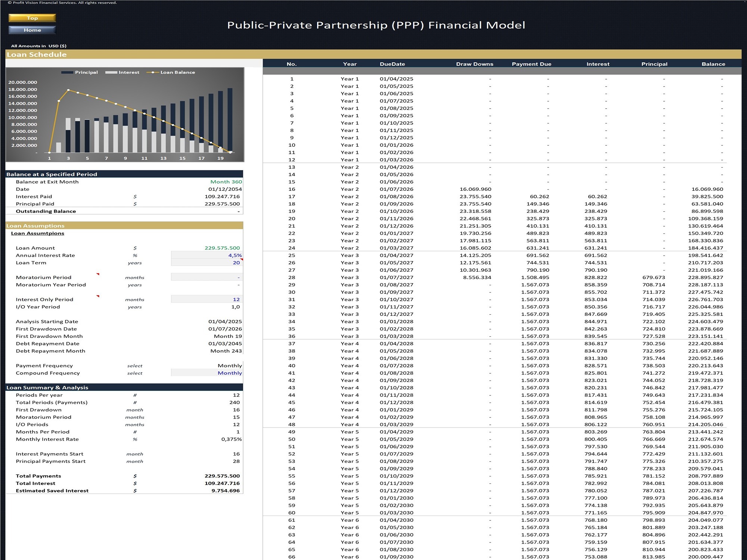The image size is (747, 560).
Task: Click the Estimated Saved Interest value 9.754.696
Action: (225, 490)
